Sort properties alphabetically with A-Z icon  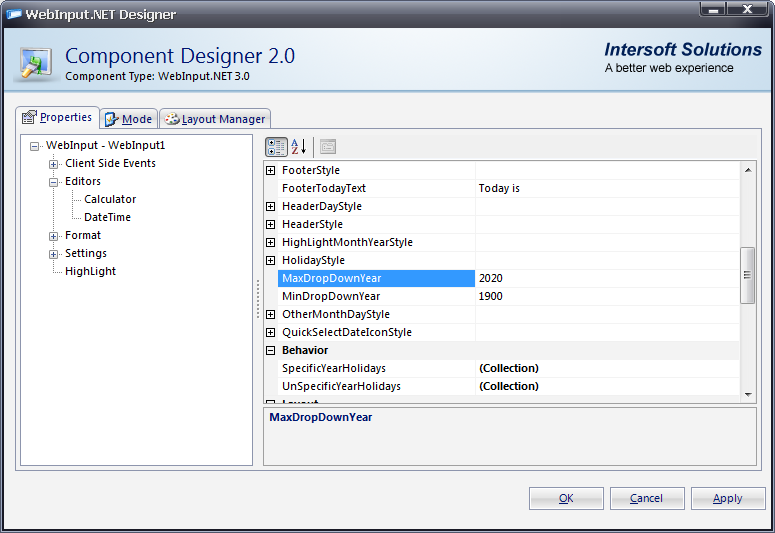[x=298, y=147]
